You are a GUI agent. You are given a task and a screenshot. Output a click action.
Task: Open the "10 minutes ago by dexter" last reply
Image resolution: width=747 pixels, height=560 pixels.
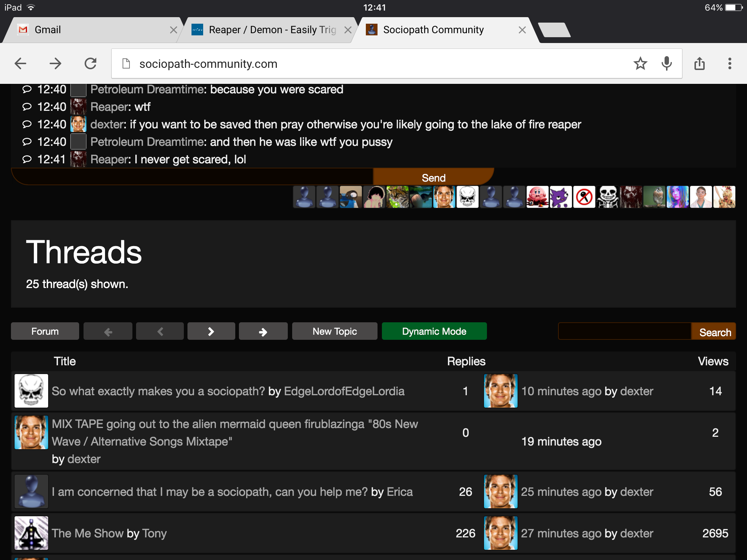(x=587, y=391)
